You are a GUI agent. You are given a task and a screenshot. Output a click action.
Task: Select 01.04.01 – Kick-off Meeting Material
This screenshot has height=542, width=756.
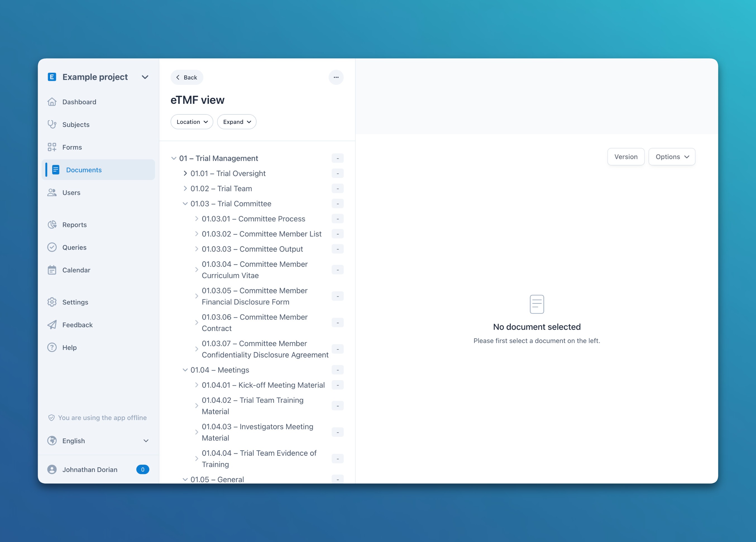(263, 385)
